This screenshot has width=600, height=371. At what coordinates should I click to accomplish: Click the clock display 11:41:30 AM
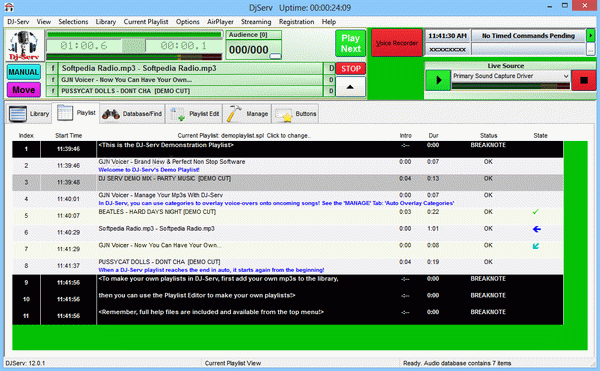[x=447, y=36]
